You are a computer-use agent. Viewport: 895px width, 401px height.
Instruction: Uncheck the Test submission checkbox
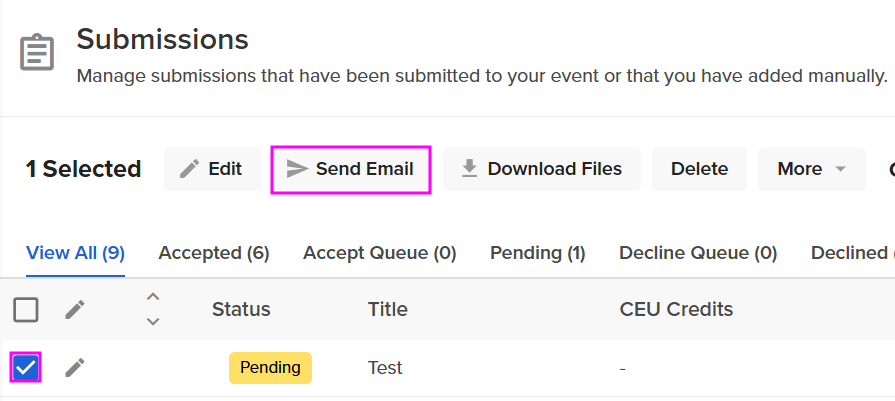pyautogui.click(x=26, y=368)
